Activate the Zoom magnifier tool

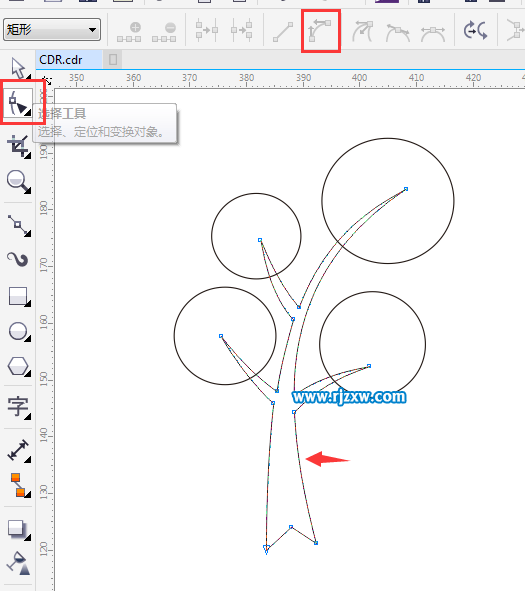click(x=18, y=182)
